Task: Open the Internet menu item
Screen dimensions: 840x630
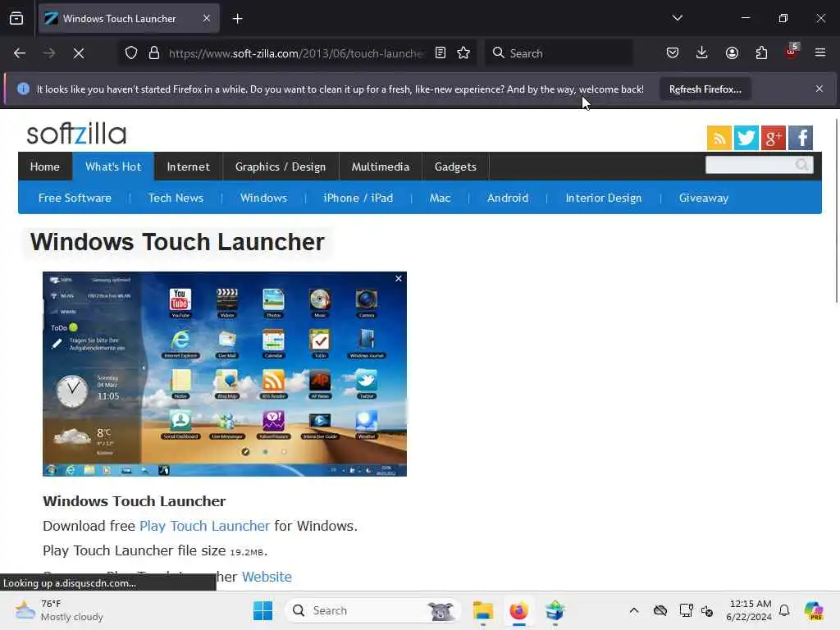Action: [x=188, y=167]
